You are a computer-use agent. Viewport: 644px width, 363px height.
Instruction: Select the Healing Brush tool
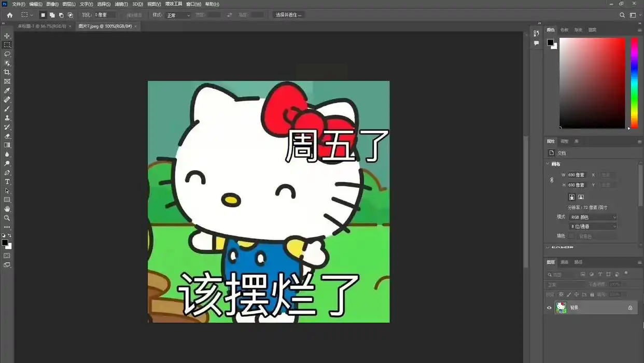click(x=7, y=100)
